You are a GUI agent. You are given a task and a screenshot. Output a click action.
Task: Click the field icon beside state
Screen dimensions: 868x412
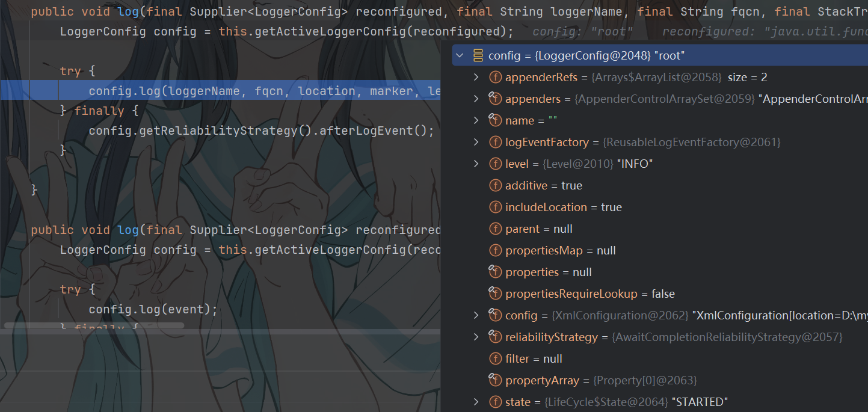(x=495, y=402)
